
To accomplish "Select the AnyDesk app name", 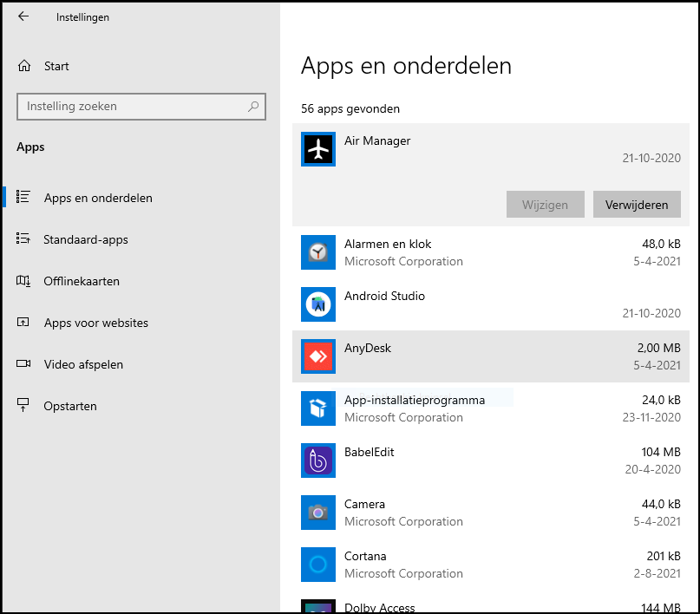I will click(368, 348).
